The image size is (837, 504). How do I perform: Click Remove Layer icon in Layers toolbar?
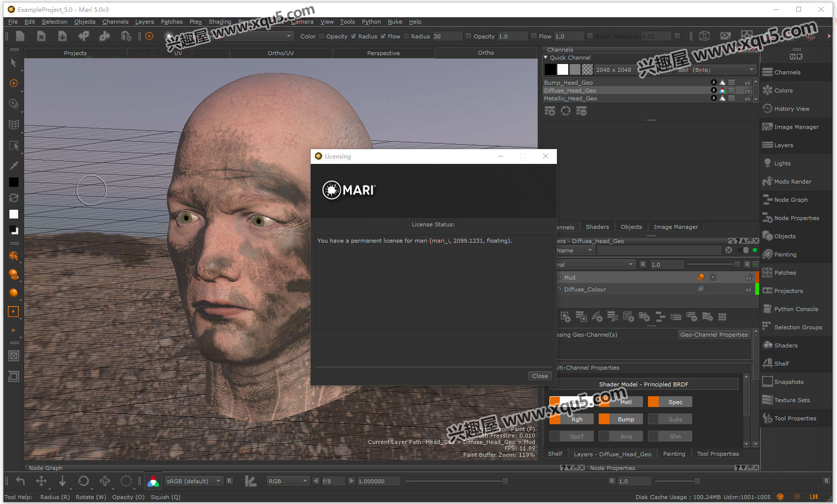coord(691,317)
